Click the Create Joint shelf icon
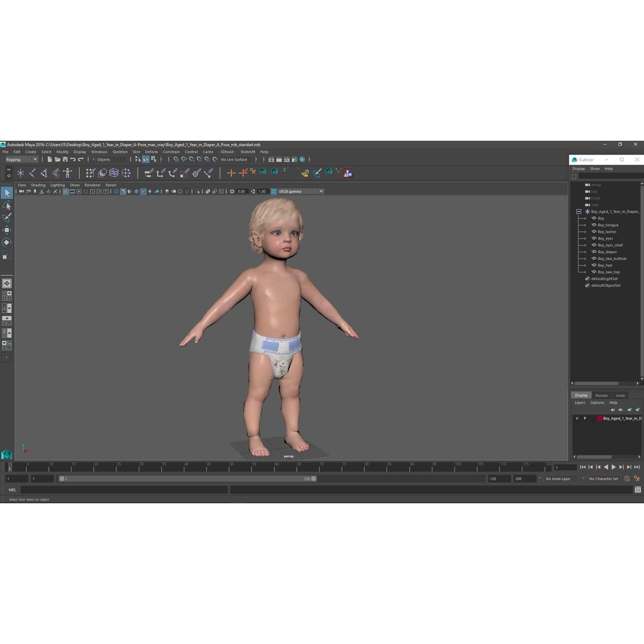This screenshot has width=644, height=644. tap(32, 173)
